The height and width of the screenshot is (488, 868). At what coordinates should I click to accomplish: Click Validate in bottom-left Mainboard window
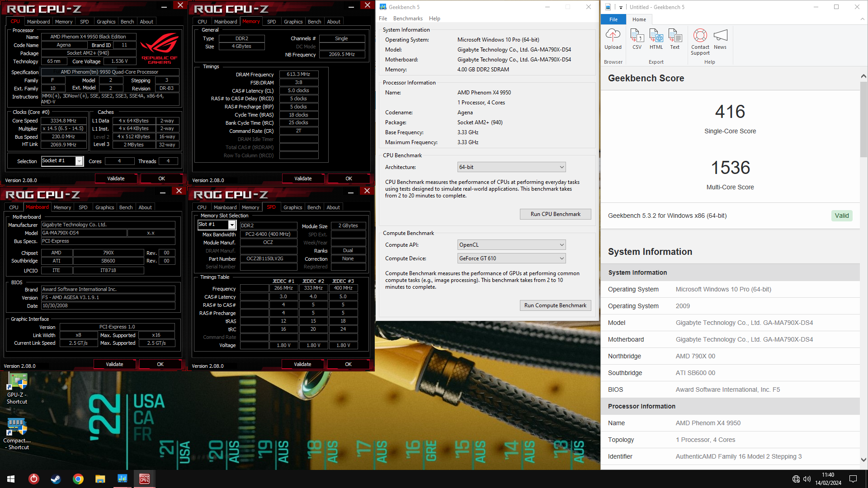[x=114, y=364]
